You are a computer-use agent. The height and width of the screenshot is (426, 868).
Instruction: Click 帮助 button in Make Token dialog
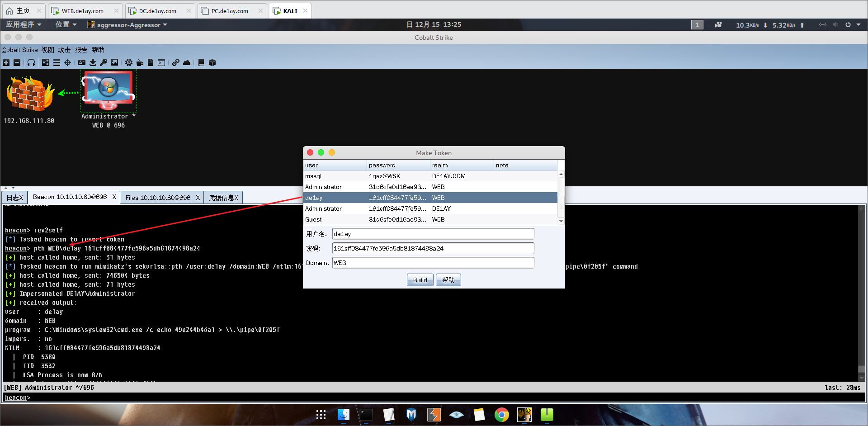tap(448, 280)
